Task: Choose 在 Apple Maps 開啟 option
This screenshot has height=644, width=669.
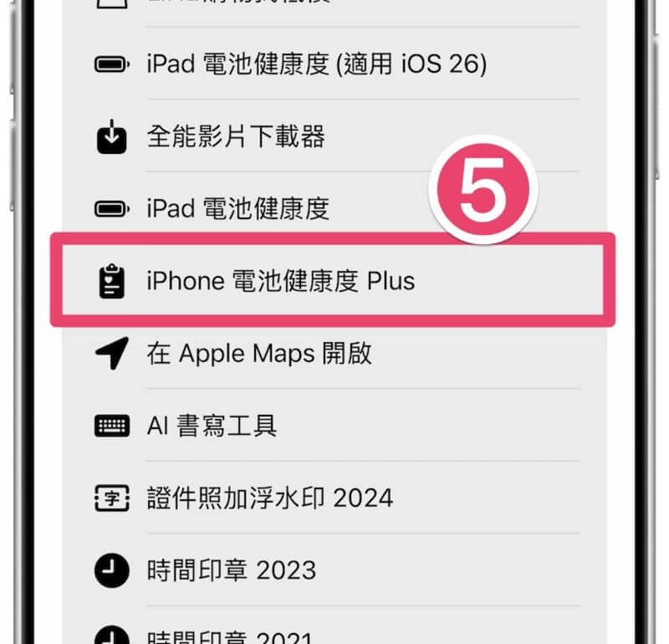Action: pos(334,353)
